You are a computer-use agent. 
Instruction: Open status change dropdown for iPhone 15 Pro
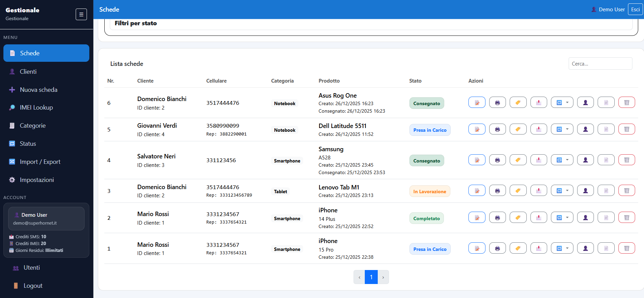click(x=562, y=248)
